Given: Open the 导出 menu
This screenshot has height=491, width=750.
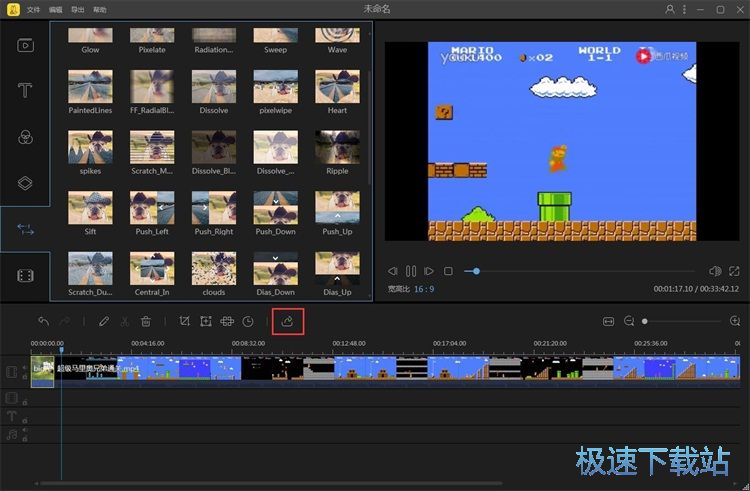Looking at the screenshot, I should [77, 10].
